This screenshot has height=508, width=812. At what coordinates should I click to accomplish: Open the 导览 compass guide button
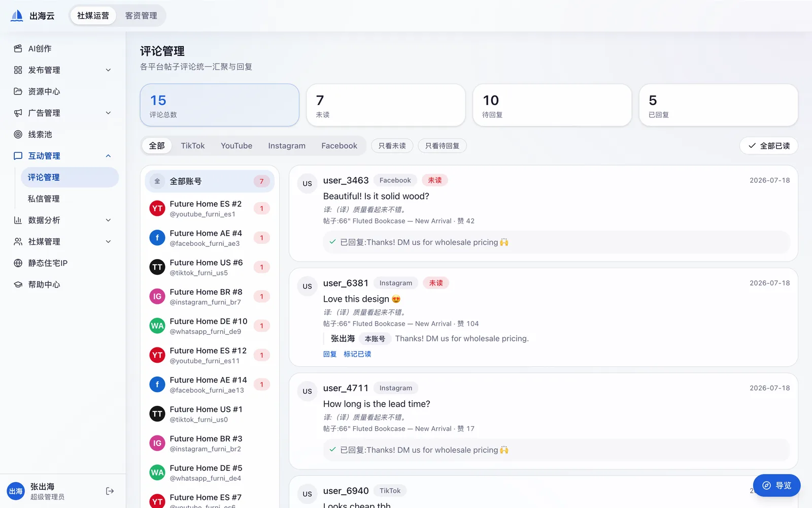coord(776,485)
